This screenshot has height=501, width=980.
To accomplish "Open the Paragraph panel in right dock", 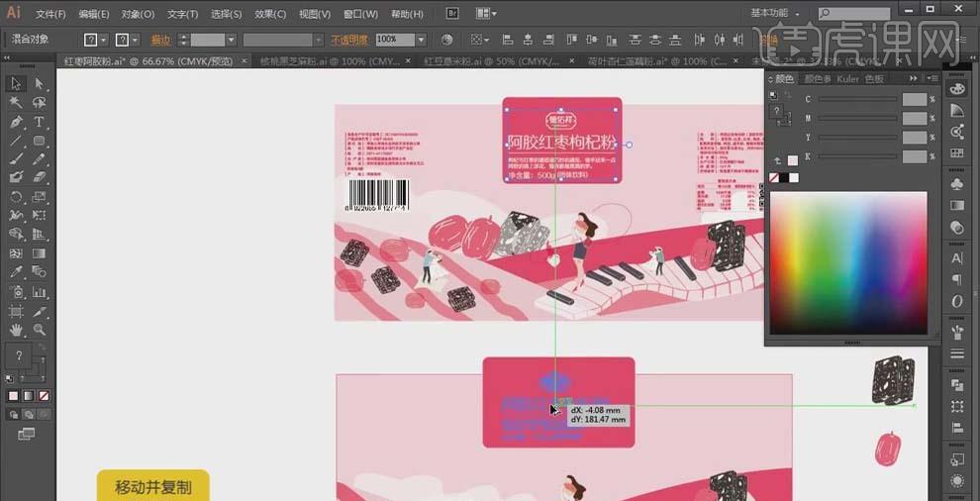I will tap(957, 279).
